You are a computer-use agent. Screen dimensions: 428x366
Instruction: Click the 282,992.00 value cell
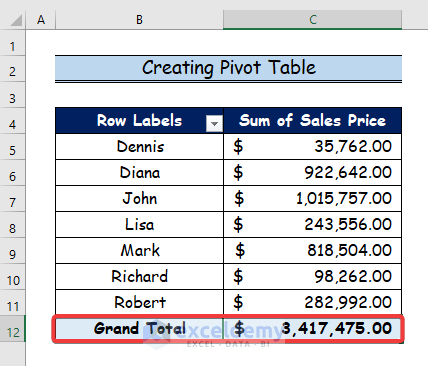pos(313,303)
